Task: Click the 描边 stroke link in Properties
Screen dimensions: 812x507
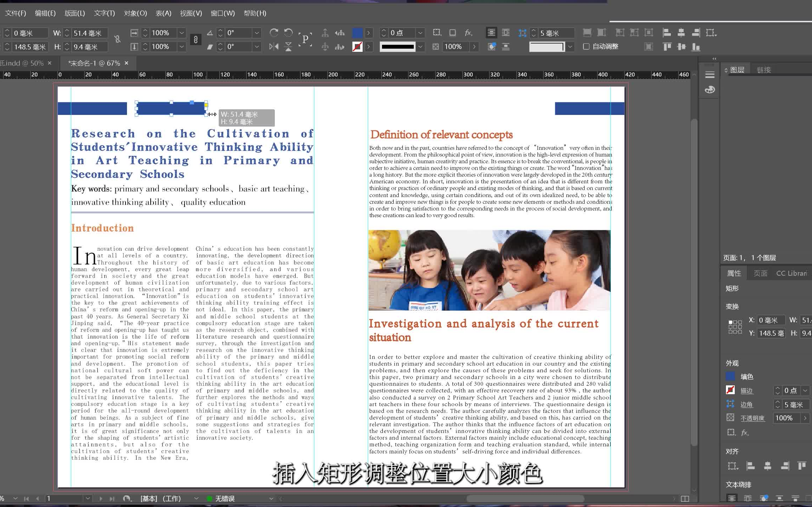Action: pos(746,390)
